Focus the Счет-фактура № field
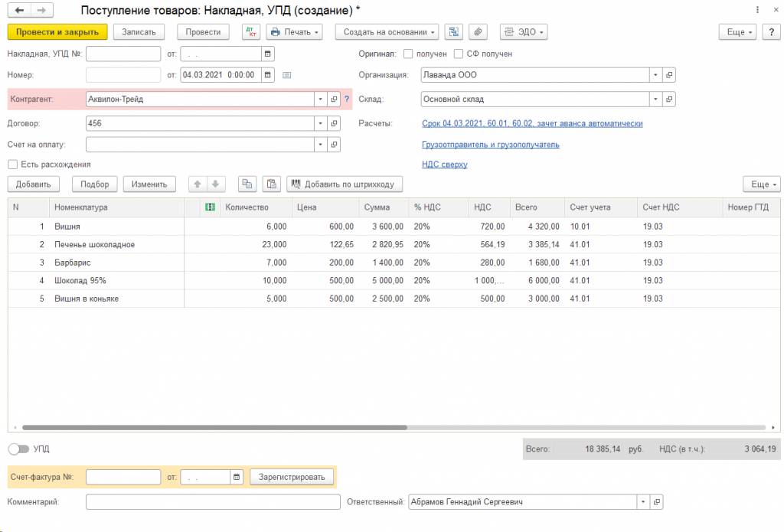This screenshot has width=784, height=532. [123, 477]
